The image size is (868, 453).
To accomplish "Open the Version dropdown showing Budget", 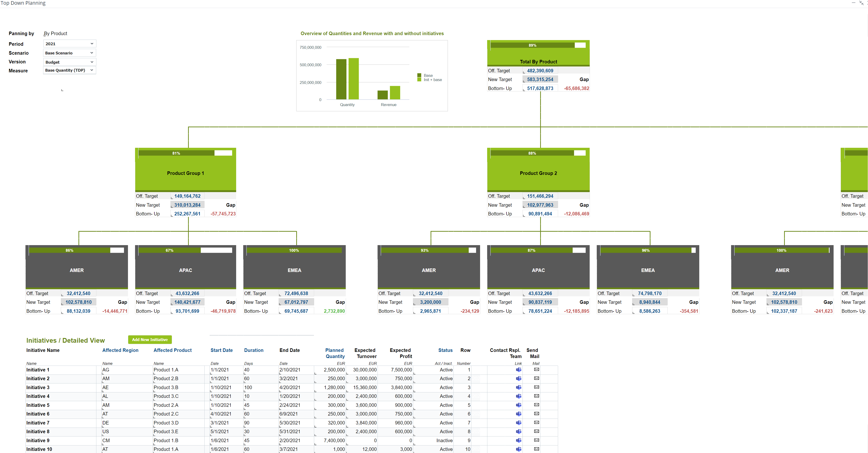I will 70,62.
